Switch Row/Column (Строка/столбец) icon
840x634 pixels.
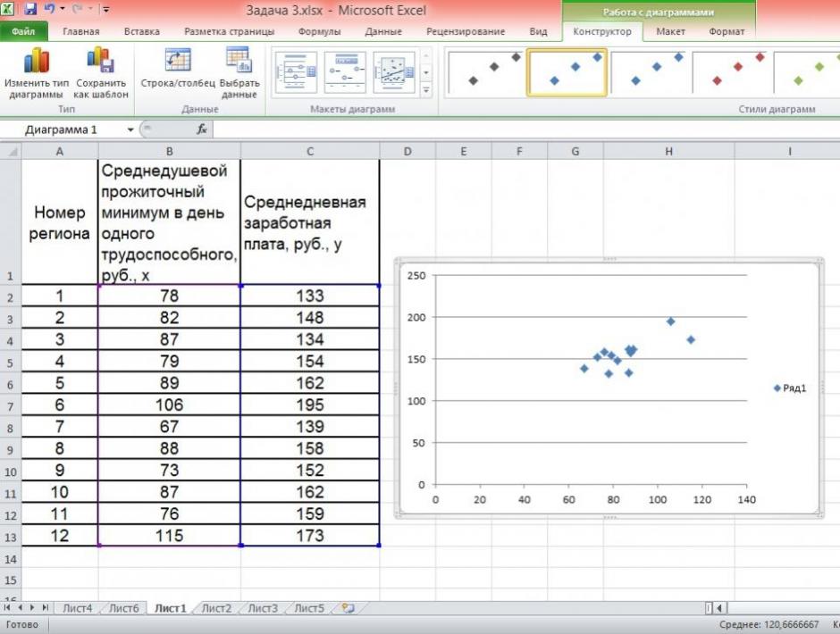tap(178, 61)
